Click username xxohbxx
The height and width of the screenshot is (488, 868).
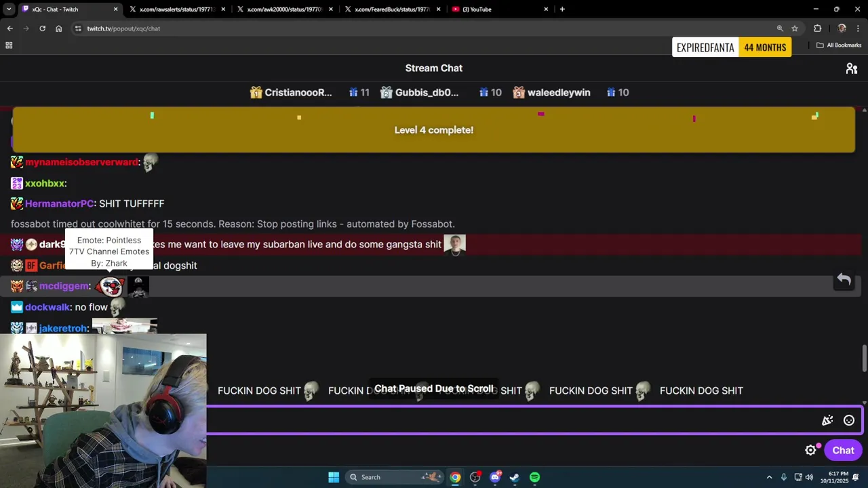click(x=45, y=184)
